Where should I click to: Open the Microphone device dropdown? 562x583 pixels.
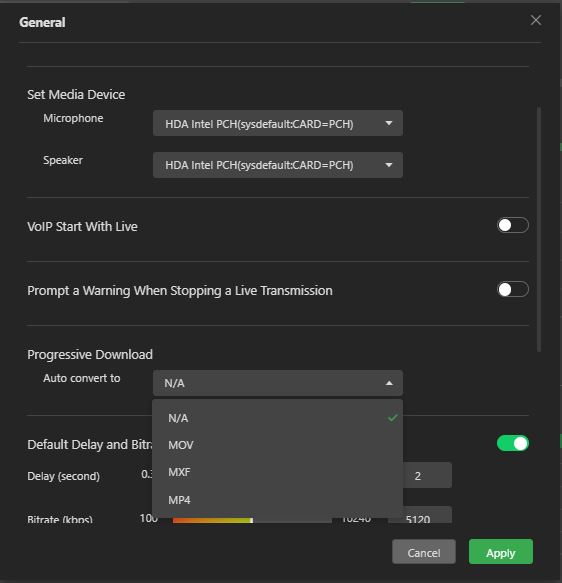point(278,123)
